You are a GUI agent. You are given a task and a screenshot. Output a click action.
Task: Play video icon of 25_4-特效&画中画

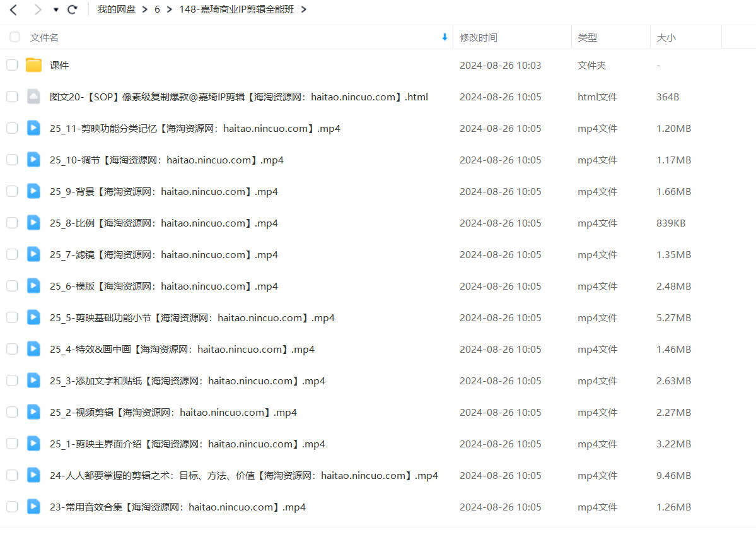(33, 349)
